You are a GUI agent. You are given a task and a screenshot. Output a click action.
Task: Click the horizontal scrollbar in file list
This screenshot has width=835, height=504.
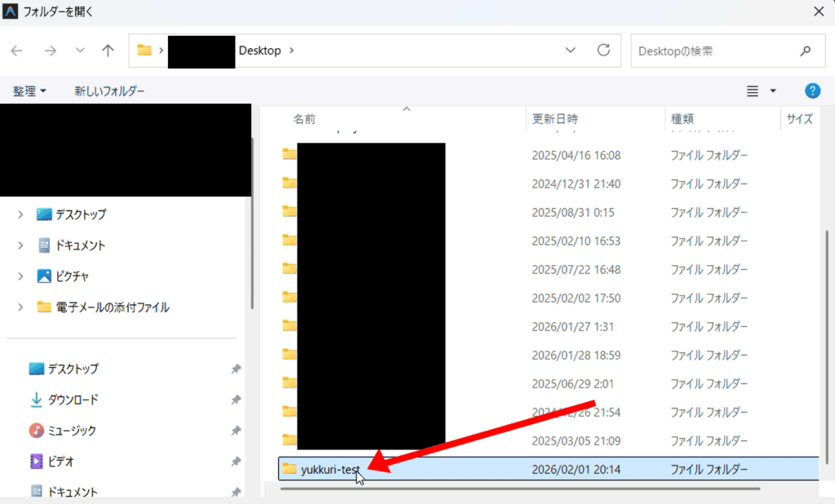point(519,489)
